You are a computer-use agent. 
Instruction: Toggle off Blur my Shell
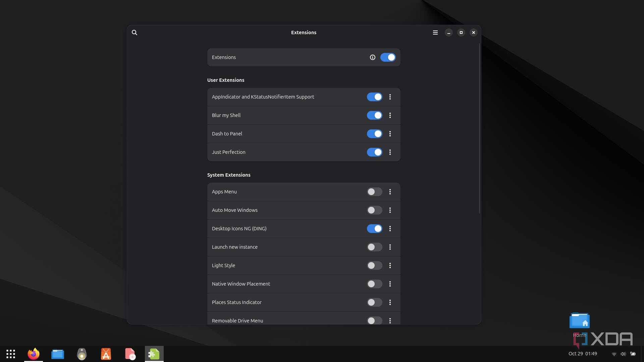[x=374, y=115]
